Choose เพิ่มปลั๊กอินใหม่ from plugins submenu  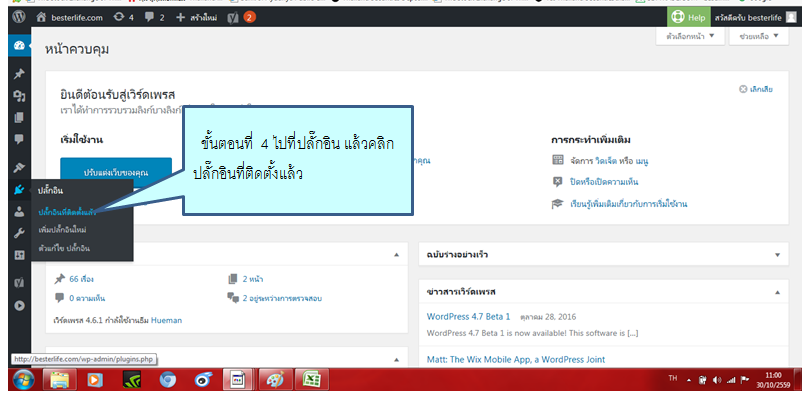[62, 230]
